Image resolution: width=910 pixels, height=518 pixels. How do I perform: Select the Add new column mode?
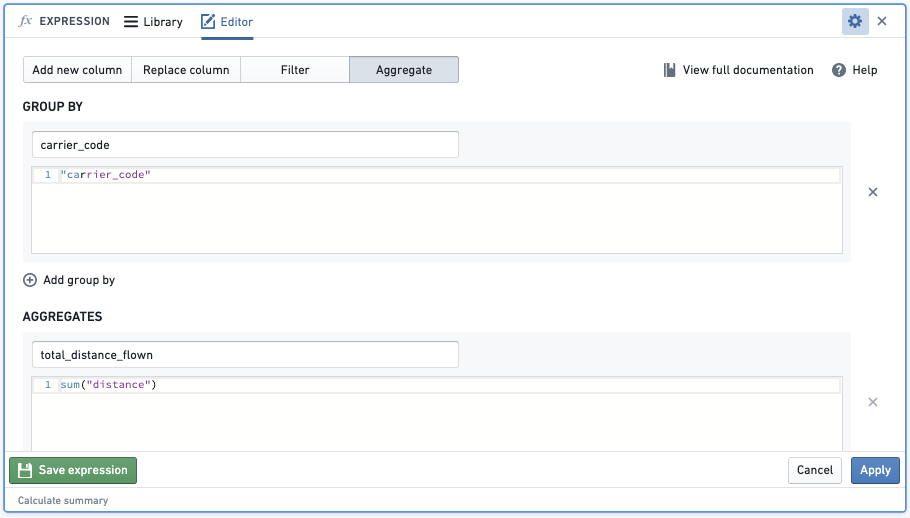[77, 70]
